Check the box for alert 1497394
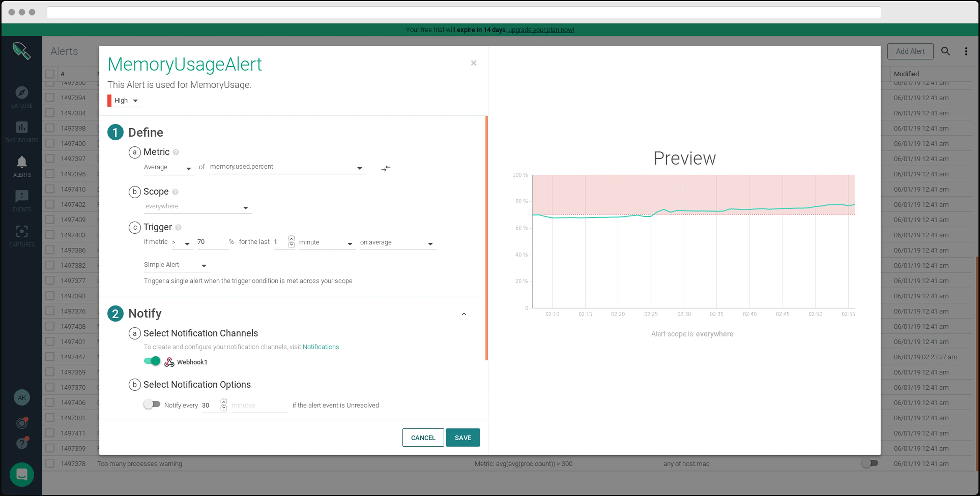 coord(50,98)
